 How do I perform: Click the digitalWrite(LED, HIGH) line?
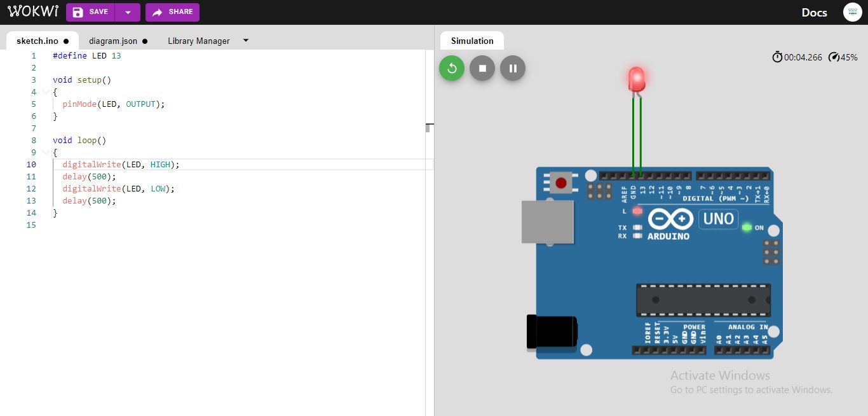pos(121,165)
